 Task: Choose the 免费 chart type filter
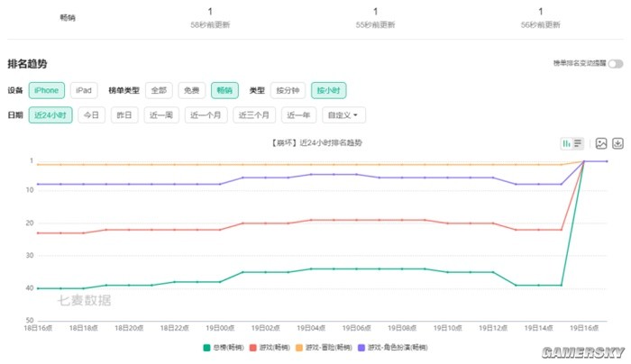(x=189, y=90)
